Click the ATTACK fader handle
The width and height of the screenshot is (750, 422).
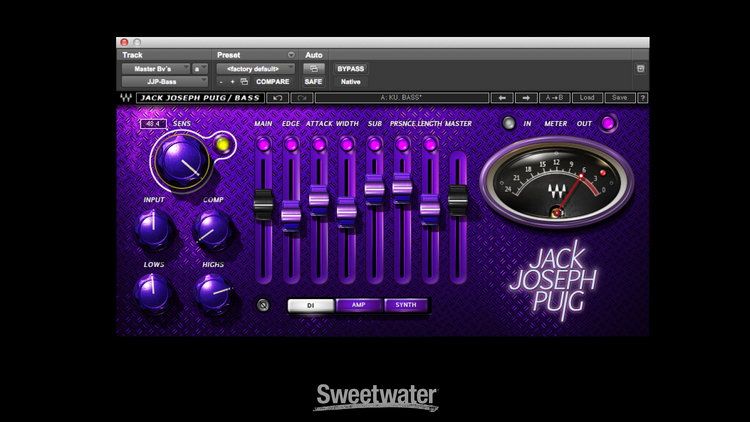(x=319, y=200)
